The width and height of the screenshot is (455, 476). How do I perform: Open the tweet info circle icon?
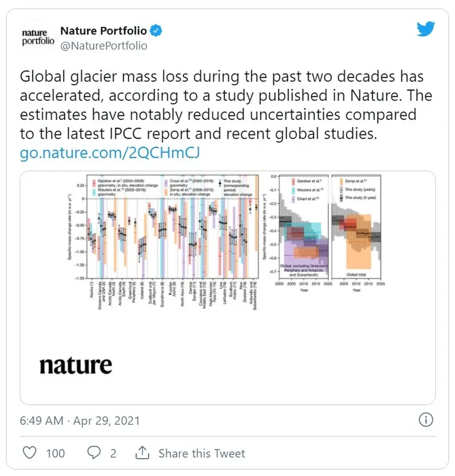425,420
